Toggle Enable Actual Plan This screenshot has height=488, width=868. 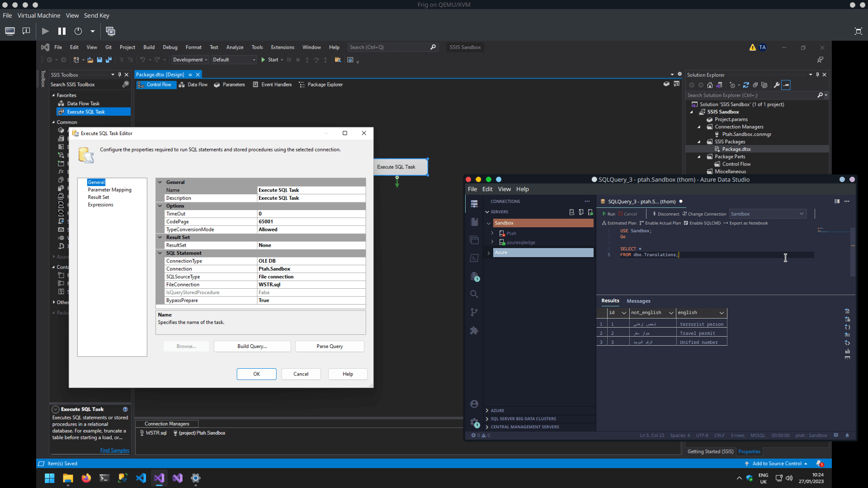pyautogui.click(x=660, y=223)
